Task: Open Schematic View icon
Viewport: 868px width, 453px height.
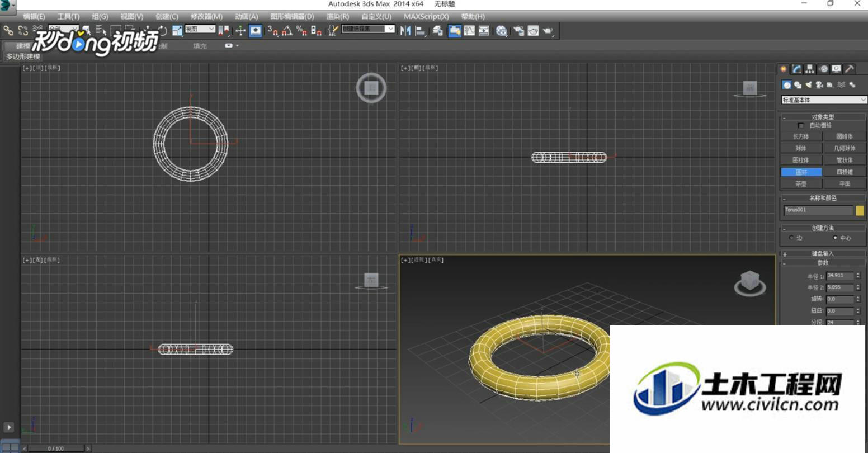Action: click(x=483, y=31)
